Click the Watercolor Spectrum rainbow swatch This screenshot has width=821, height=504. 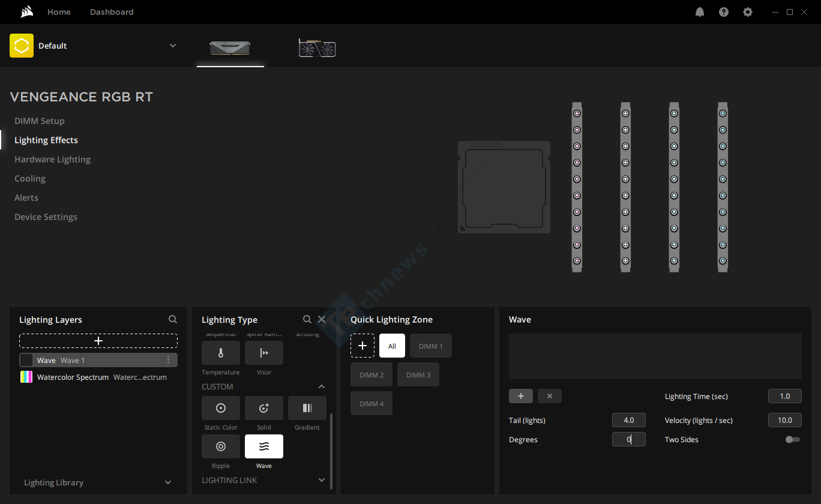[x=26, y=377]
